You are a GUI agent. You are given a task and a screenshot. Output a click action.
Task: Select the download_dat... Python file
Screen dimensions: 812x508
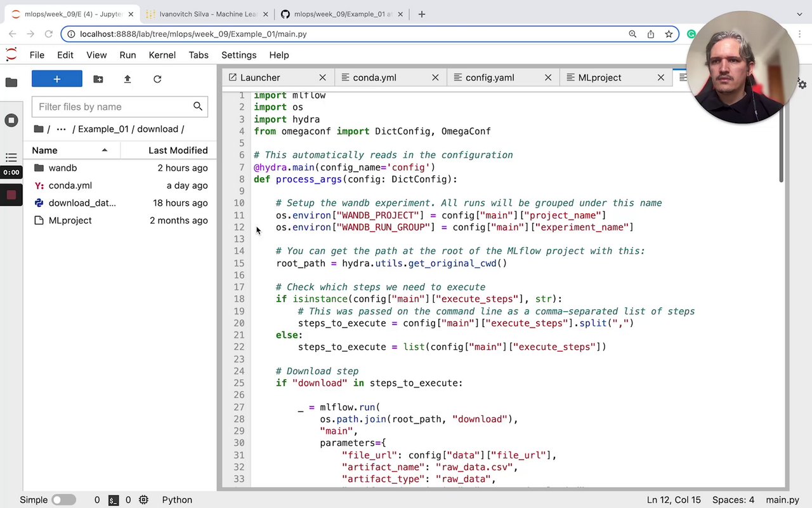120,203
